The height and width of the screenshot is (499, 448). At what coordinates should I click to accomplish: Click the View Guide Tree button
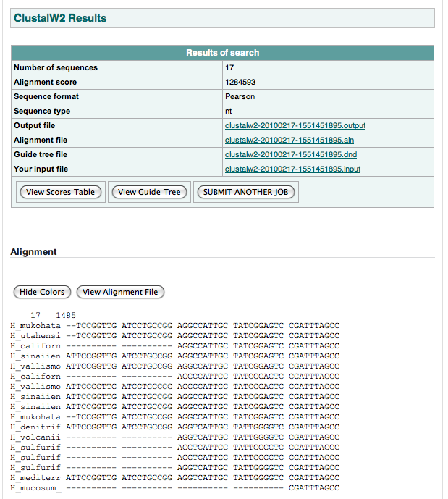coord(149,192)
